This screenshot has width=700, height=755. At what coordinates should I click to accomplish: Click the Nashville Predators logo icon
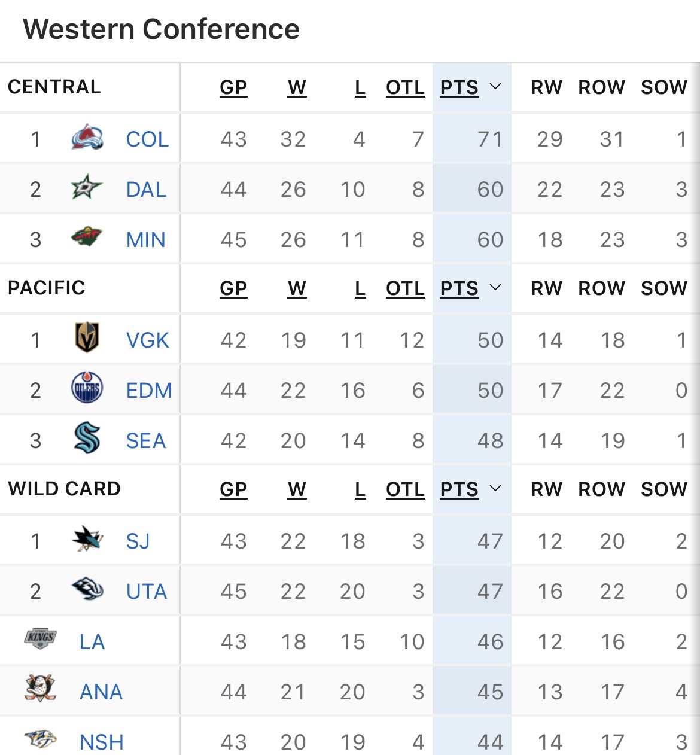tap(41, 739)
